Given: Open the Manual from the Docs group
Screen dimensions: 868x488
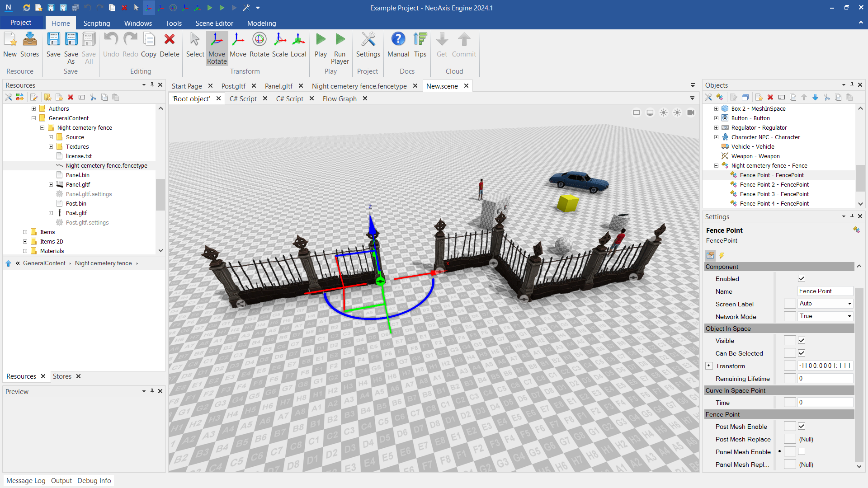Looking at the screenshot, I should tap(398, 45).
